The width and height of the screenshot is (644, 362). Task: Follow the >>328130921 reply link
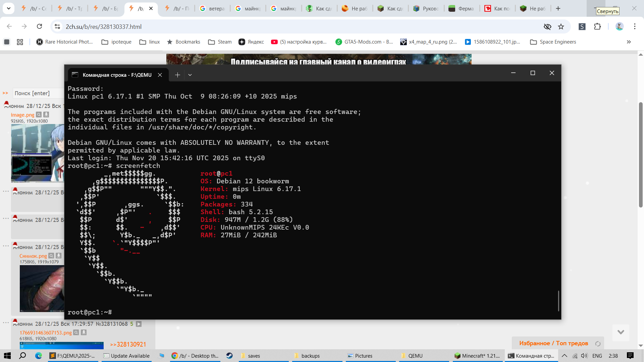pyautogui.click(x=128, y=344)
